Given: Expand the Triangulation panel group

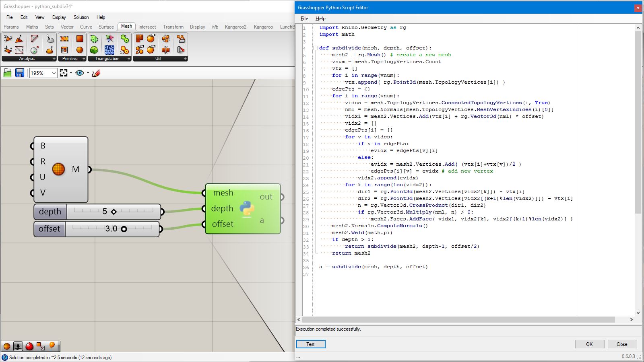Looking at the screenshot, I should tap(129, 59).
